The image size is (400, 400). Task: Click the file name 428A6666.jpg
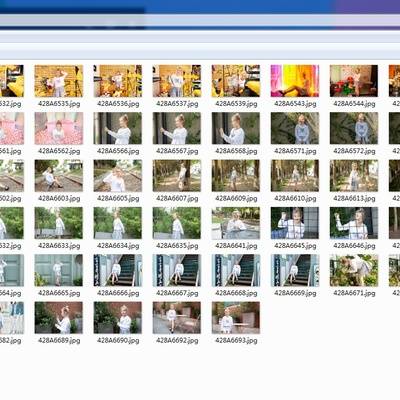tap(118, 293)
